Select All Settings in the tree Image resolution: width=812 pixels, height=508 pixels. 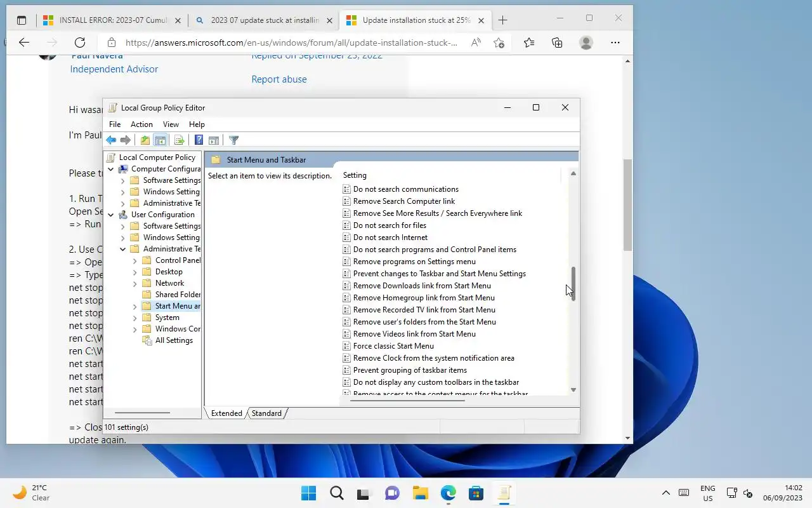coord(174,340)
